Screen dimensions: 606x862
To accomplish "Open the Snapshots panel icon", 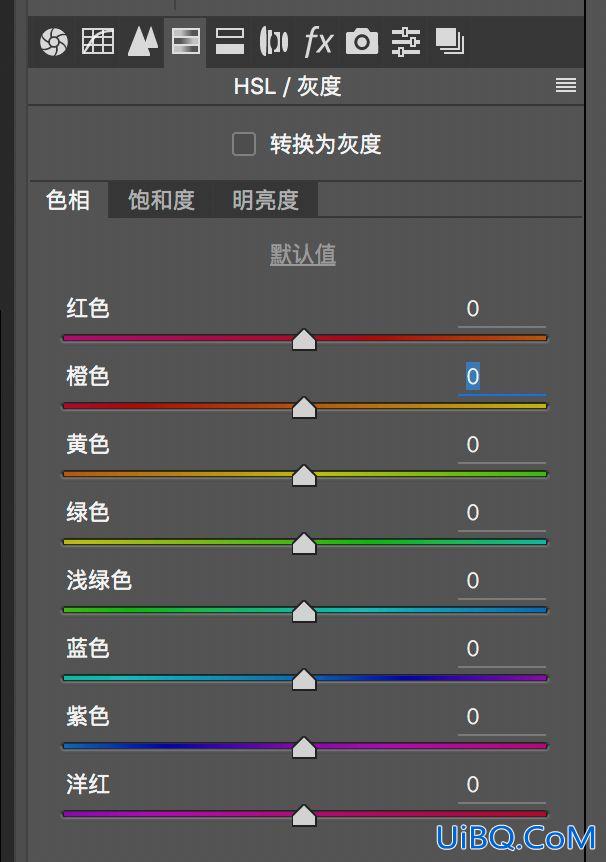I will pos(450,42).
